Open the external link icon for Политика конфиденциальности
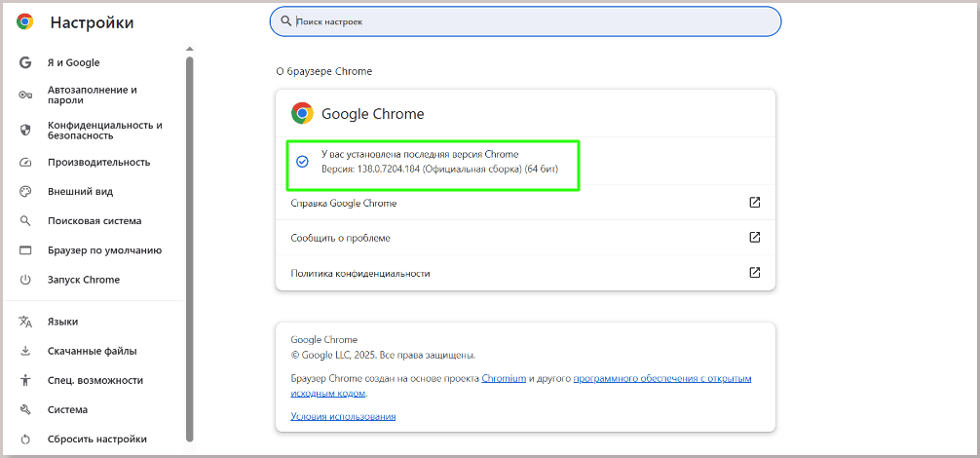980x458 pixels. [754, 273]
